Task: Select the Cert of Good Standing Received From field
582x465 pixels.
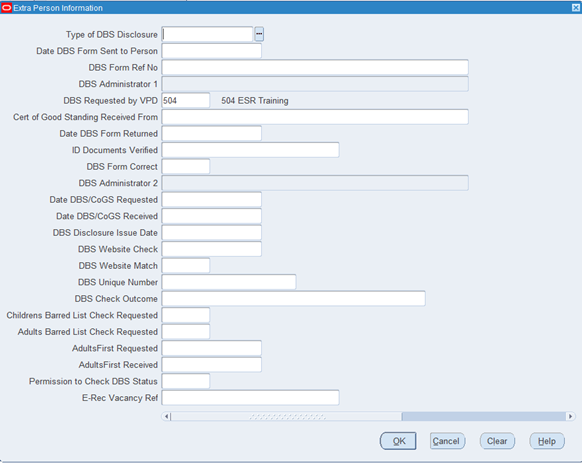Action: coord(315,117)
